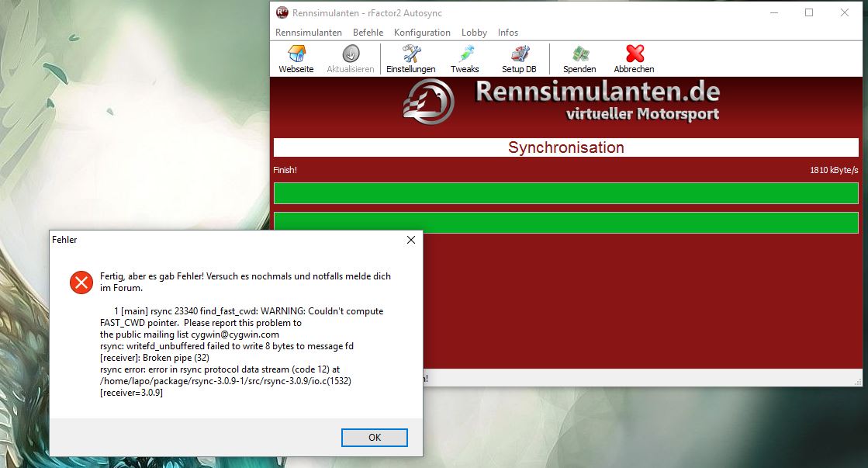Expand the Konfiguration menu
Viewport: 868px width, 468px height.
click(x=422, y=33)
